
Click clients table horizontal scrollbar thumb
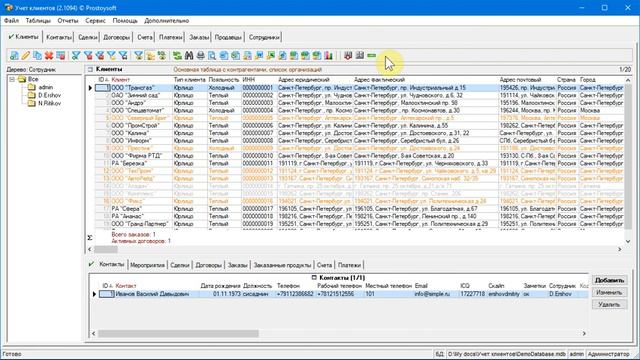[106, 249]
